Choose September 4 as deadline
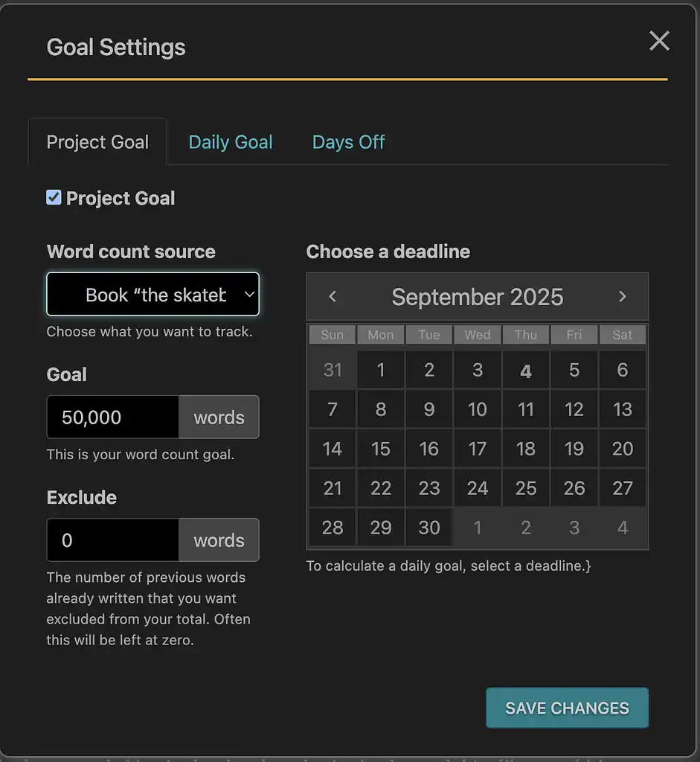This screenshot has width=700, height=762. [x=526, y=371]
